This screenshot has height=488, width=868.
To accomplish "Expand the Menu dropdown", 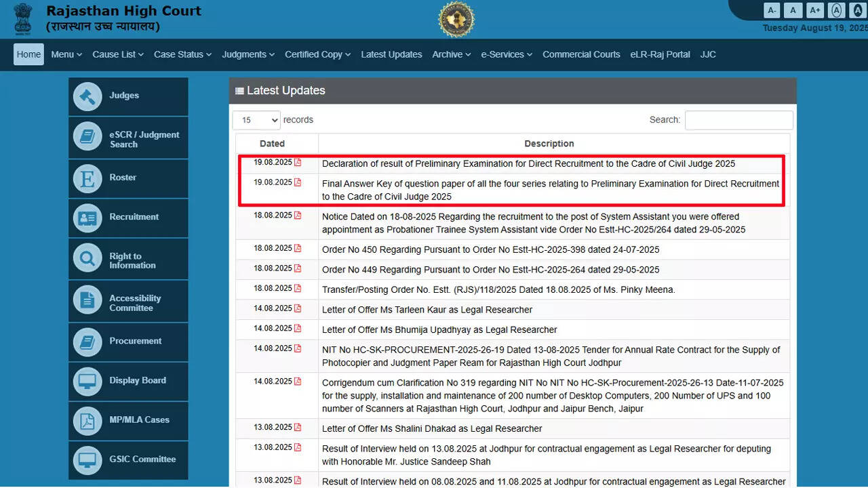I will click(66, 54).
